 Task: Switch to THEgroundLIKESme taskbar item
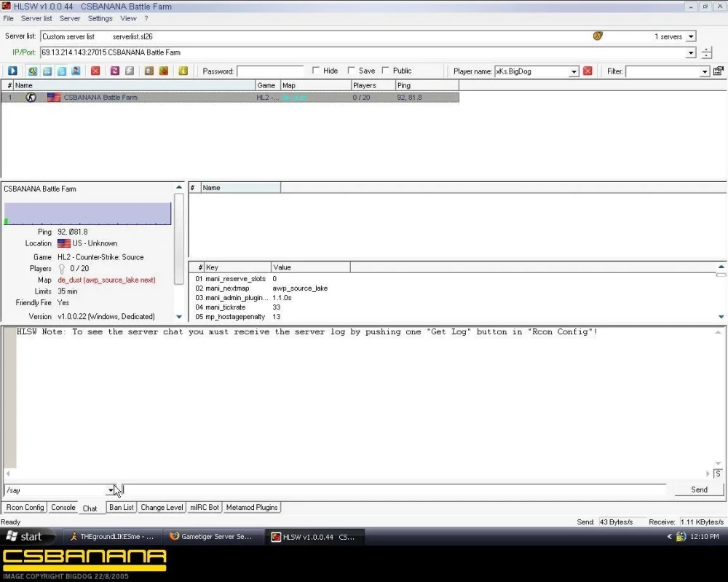pyautogui.click(x=111, y=537)
